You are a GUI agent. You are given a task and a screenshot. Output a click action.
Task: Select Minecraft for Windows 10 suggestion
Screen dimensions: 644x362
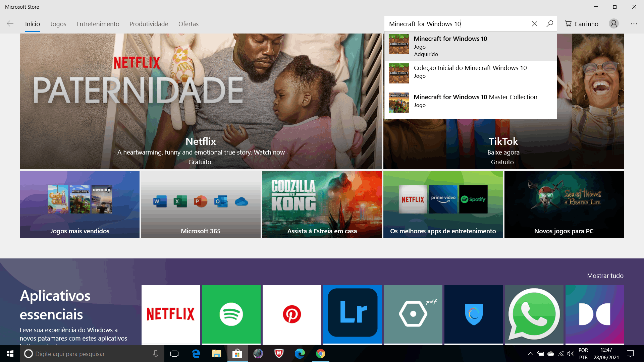[471, 46]
